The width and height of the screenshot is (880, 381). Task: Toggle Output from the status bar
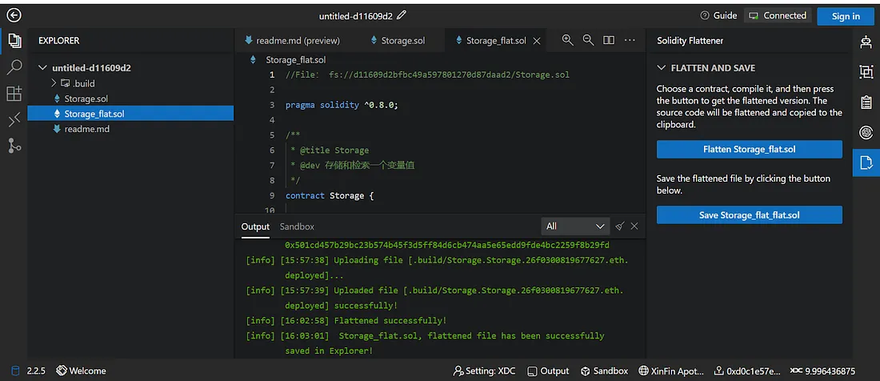pyautogui.click(x=547, y=371)
